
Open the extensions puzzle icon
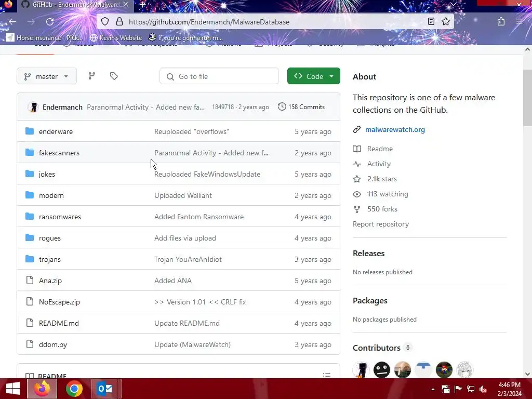[501, 22]
